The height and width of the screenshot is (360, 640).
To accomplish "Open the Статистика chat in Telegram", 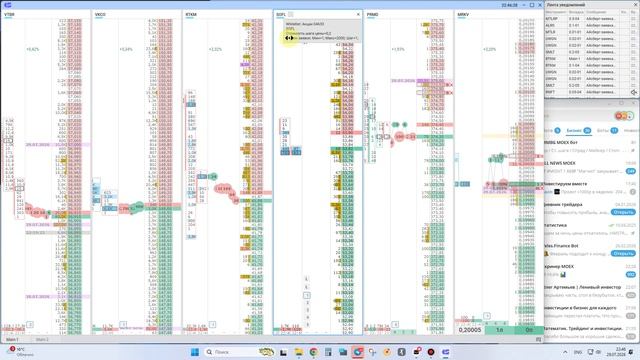I will pyautogui.click(x=591, y=229).
